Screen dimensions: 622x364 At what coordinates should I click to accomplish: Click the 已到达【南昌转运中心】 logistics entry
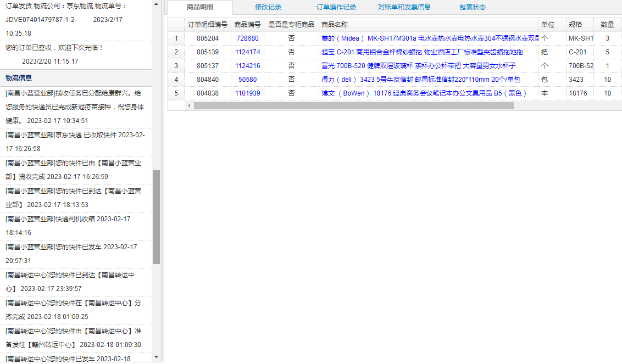[76, 282]
